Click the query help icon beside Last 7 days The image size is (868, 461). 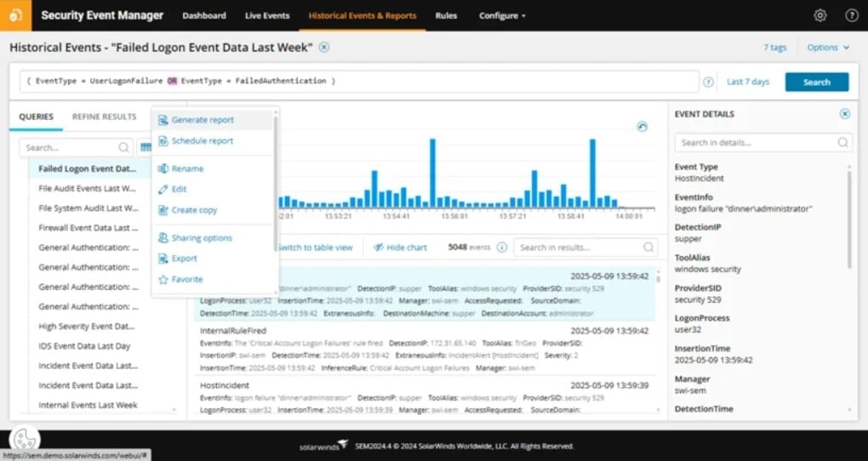coord(708,82)
